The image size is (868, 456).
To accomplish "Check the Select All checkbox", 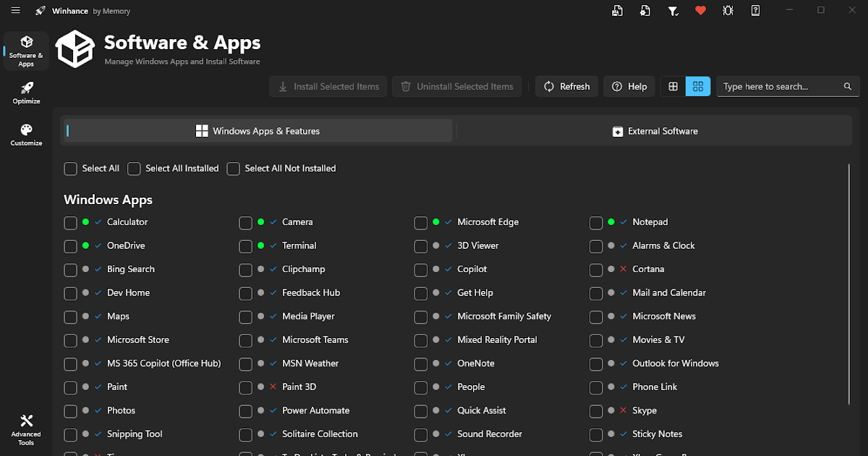I will tap(70, 169).
